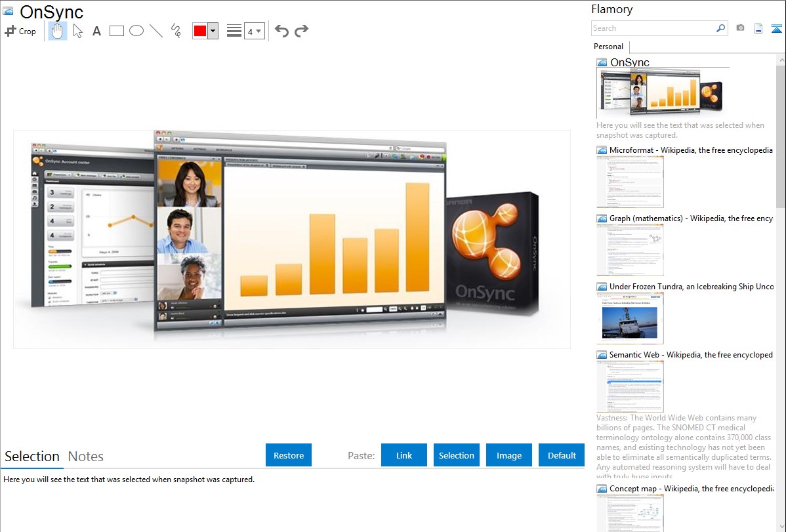Open the Under Frozen Tundra snapshot thumbnail
786x532 pixels.
630,318
